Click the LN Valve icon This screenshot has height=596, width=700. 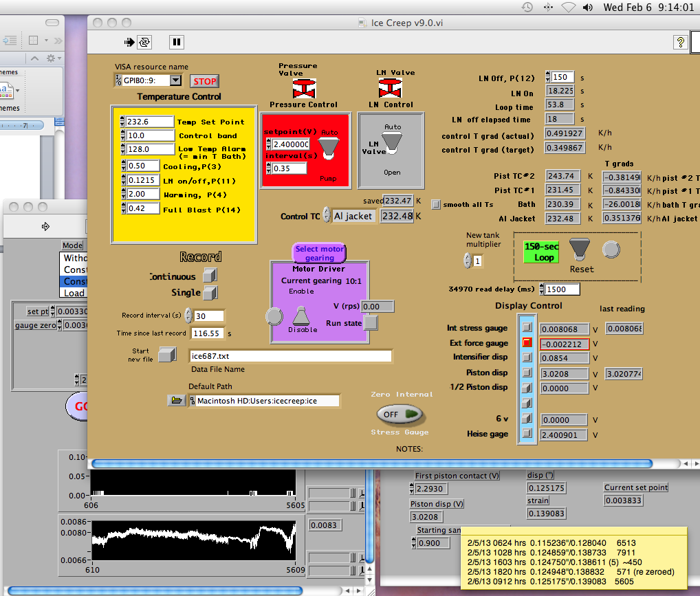pos(390,88)
